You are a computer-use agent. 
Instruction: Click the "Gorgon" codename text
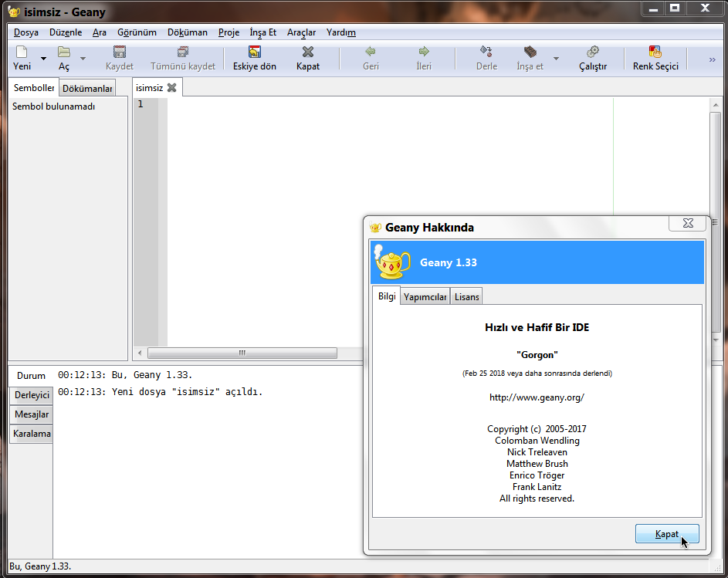click(537, 355)
